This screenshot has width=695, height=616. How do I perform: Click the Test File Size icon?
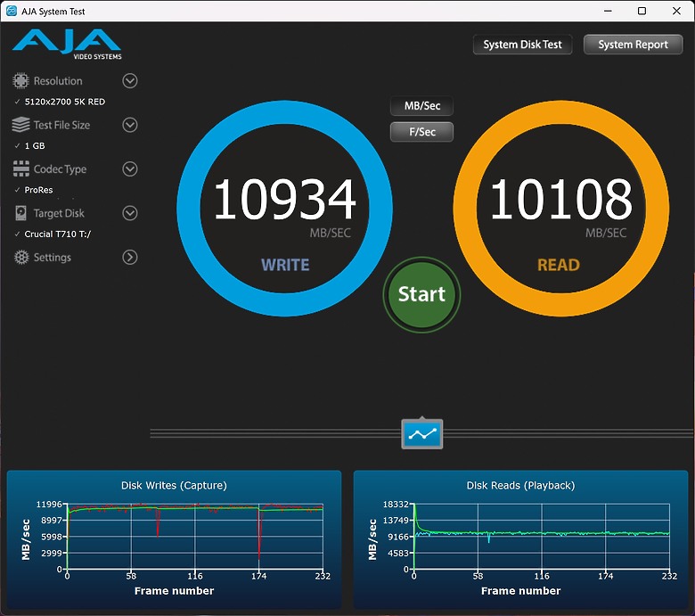[20, 125]
